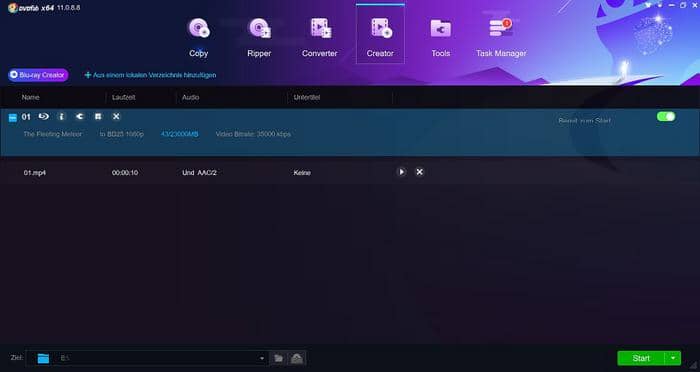Show info for task 01
Screen dimensions: 700x372
pos(62,117)
